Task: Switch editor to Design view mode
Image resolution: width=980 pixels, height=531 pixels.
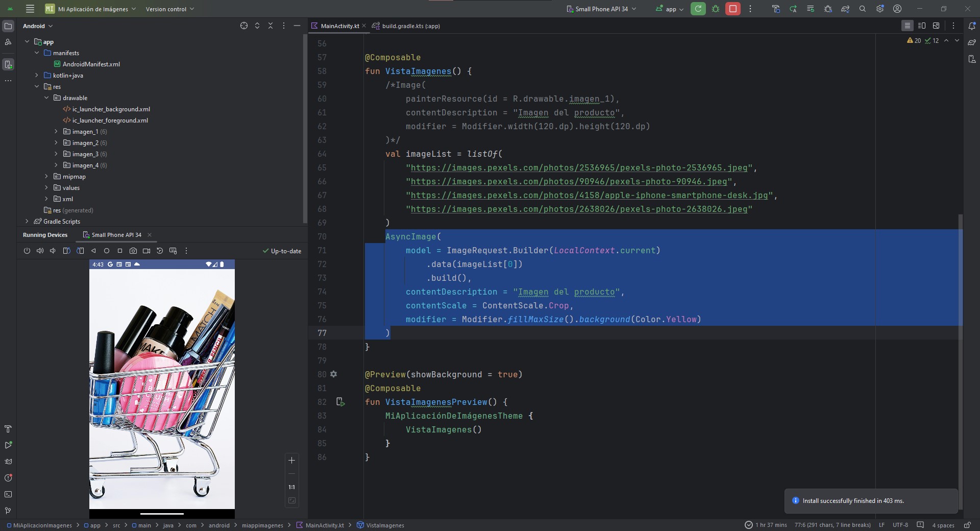Action: point(936,26)
